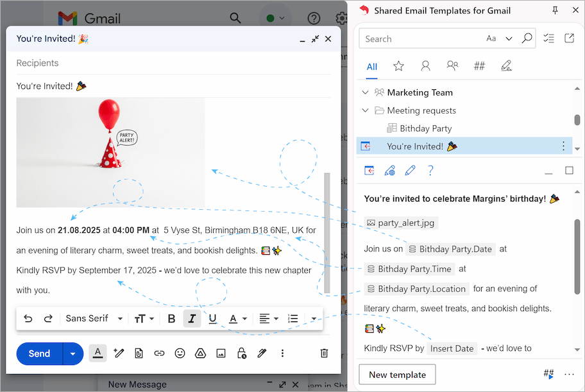Toggle the Aa match case option
Image resolution: width=585 pixels, height=392 pixels.
(x=491, y=38)
